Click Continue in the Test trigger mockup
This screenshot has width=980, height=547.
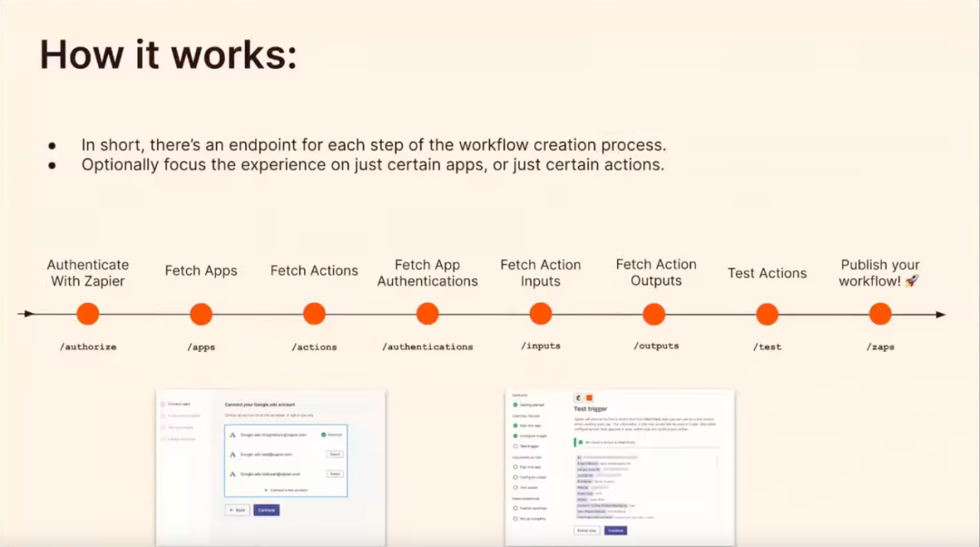[615, 531]
